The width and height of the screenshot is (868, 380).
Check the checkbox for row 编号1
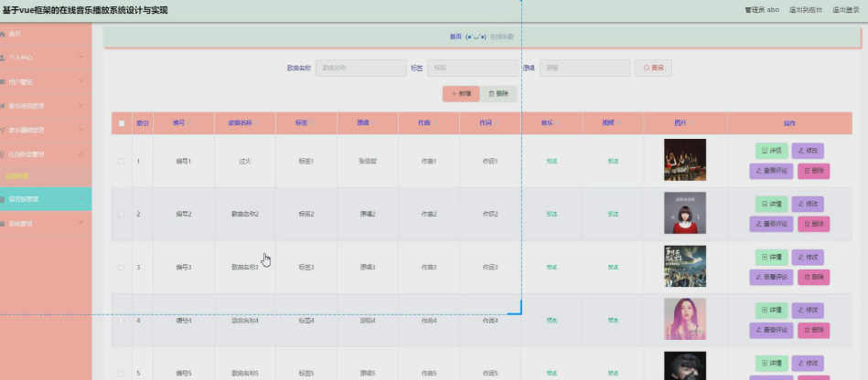click(122, 161)
